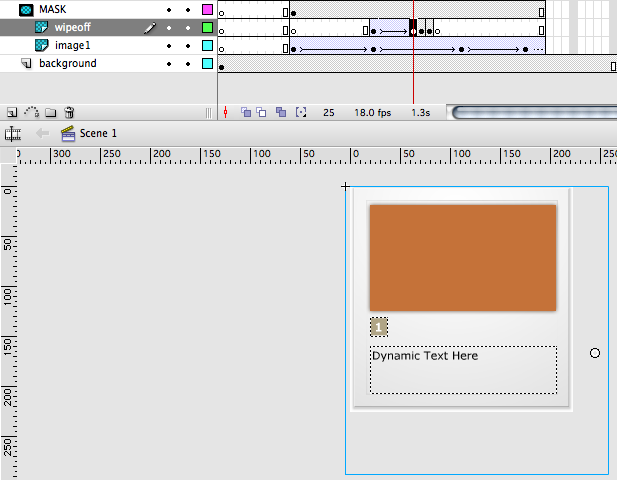
Task: Toggle lock dot for background layer
Action: click(188, 64)
